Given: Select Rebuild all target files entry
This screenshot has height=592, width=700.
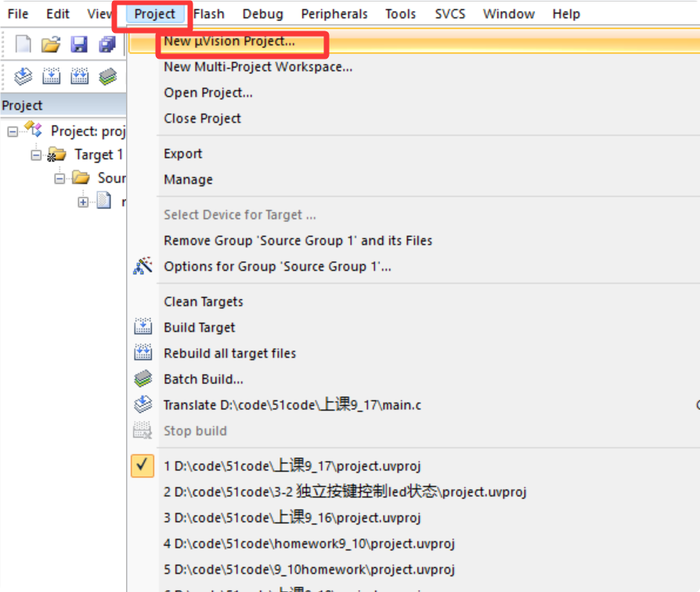Looking at the screenshot, I should [x=414, y=354].
